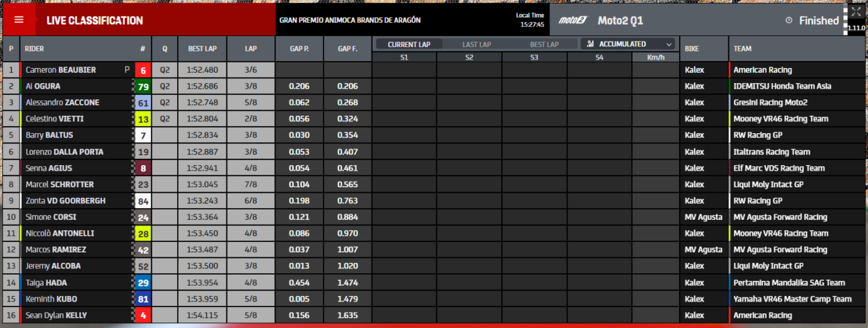This screenshot has height=328, width=868.
Task: Click the Local Time 15:27:45 display
Action: pos(531,19)
